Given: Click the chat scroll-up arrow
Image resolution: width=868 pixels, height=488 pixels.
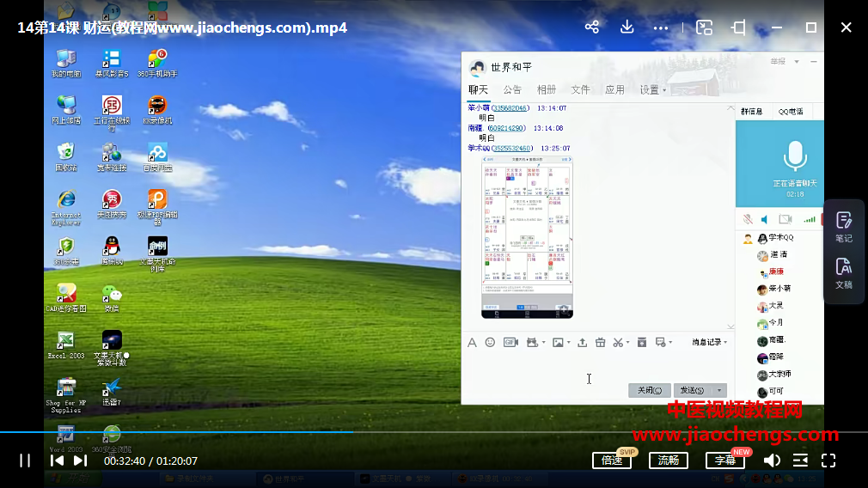Looking at the screenshot, I should 730,108.
